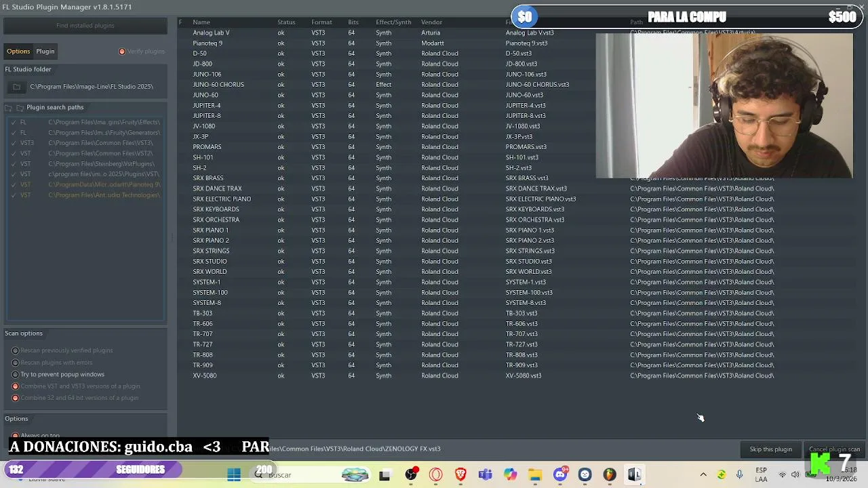Screen dimensions: 868x488
Task: Uncheck the Common Files VST2 search path
Action: pos(14,154)
